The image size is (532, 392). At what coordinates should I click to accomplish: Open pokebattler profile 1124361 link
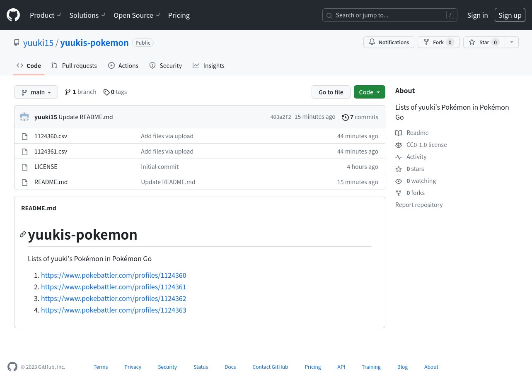point(114,287)
